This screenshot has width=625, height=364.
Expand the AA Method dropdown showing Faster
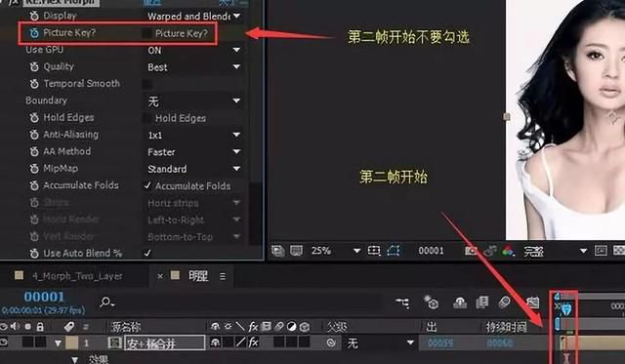(x=193, y=151)
